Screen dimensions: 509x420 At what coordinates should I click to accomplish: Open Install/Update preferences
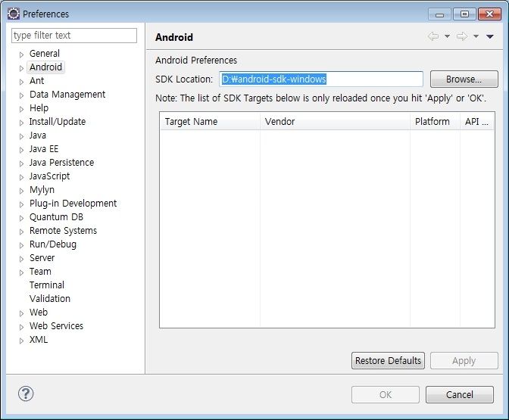click(x=58, y=122)
